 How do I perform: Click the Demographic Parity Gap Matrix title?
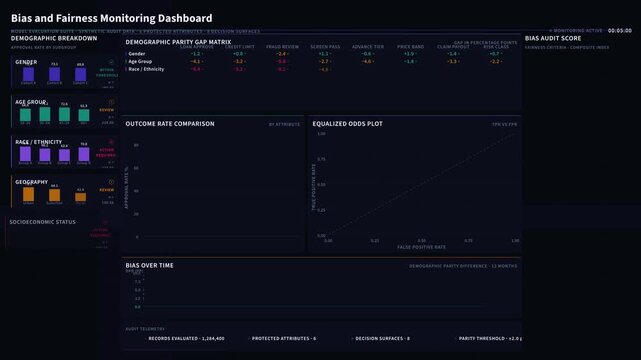[x=178, y=42]
